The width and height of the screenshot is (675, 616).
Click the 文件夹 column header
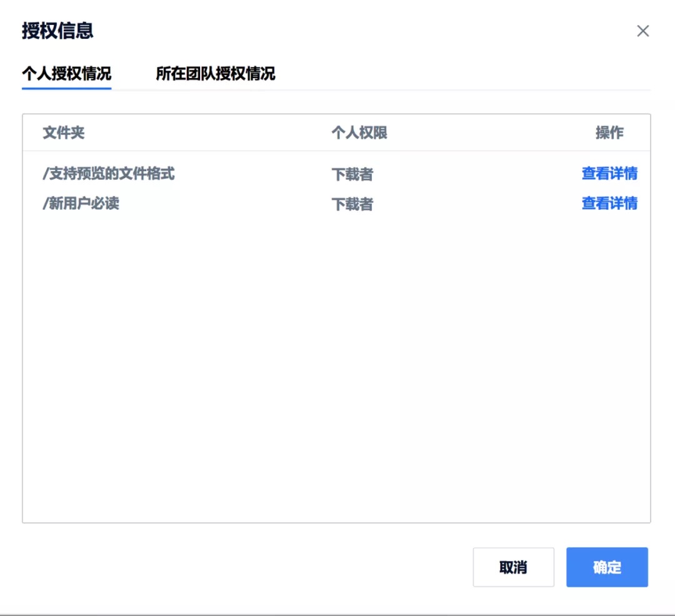tap(63, 132)
